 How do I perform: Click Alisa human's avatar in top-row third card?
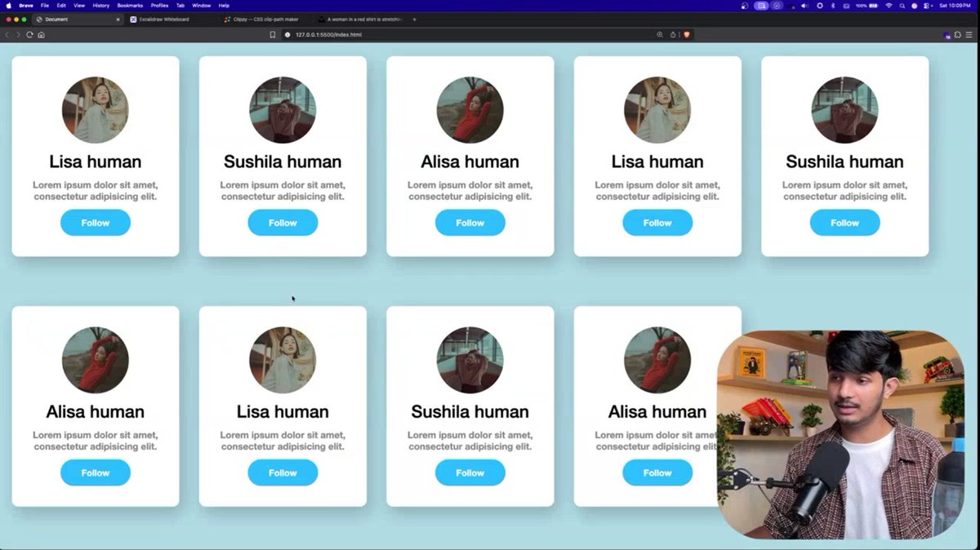coord(470,110)
